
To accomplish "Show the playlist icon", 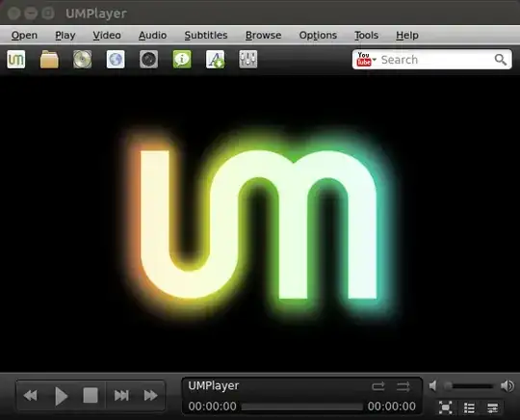I will point(469,407).
